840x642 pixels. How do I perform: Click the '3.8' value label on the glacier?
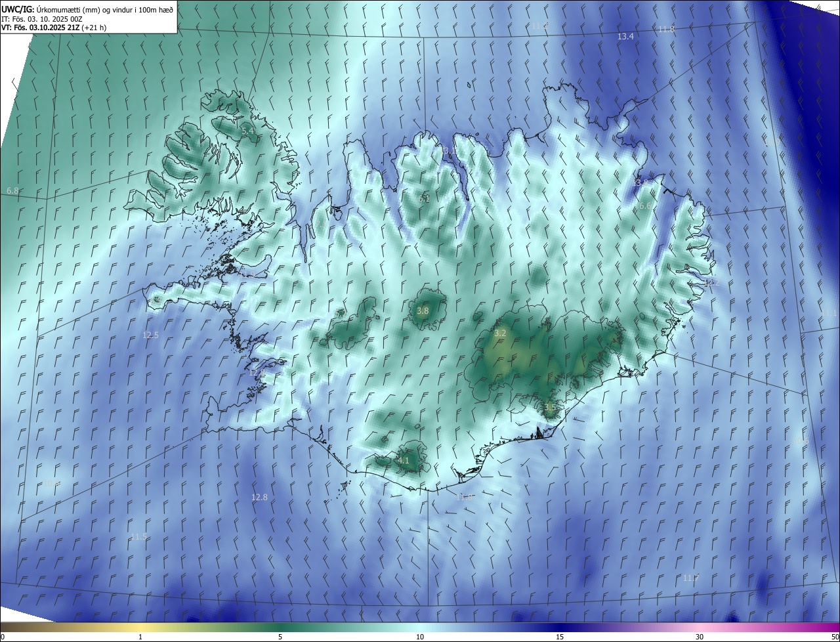tap(423, 310)
